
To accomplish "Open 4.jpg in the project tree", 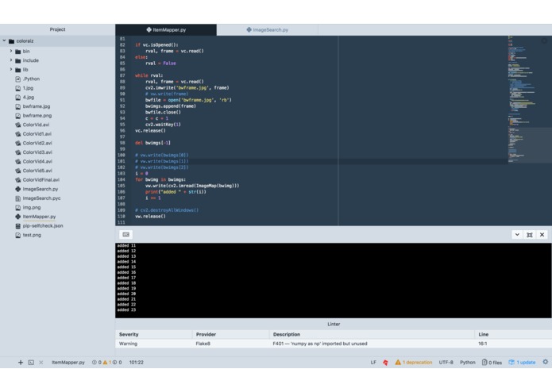I will point(28,97).
